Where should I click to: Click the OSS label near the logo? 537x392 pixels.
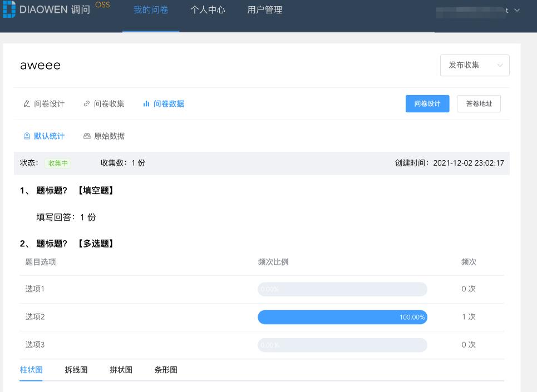pyautogui.click(x=102, y=4)
